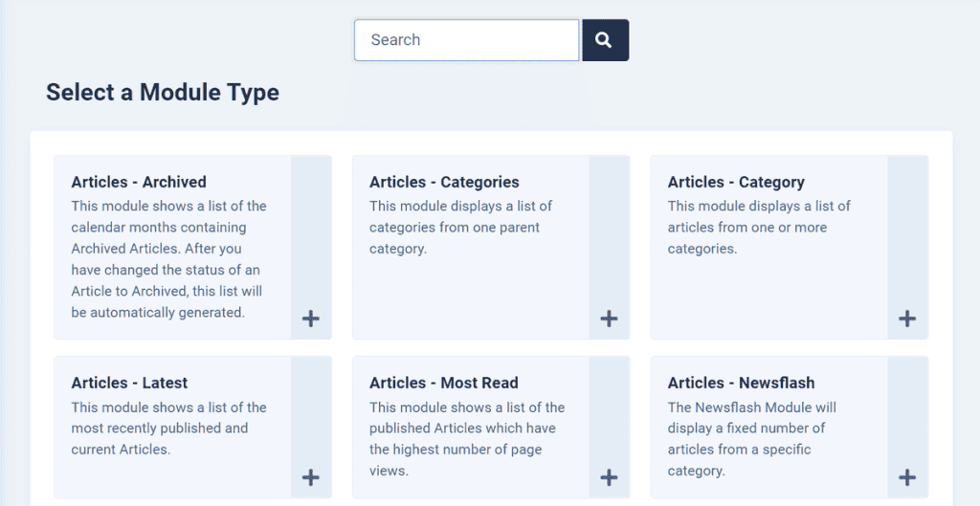Image resolution: width=980 pixels, height=506 pixels.
Task: Add Articles - Newsflash module via plus icon
Action: point(907,478)
